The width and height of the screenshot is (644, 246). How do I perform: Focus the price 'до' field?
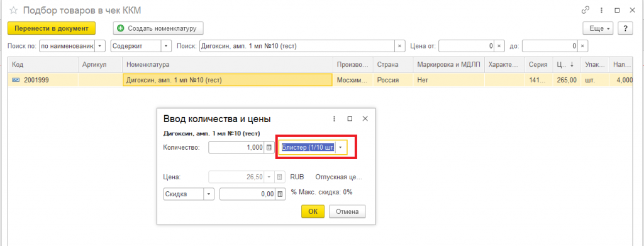[x=550, y=46]
